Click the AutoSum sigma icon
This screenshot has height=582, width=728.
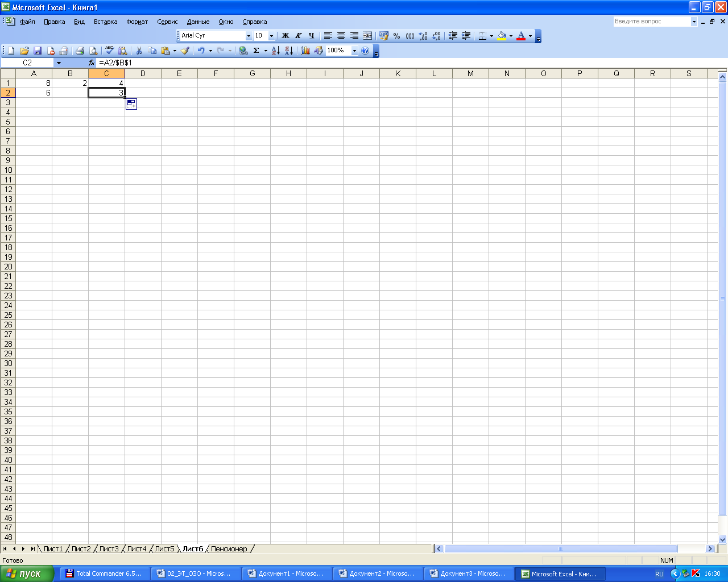point(257,51)
